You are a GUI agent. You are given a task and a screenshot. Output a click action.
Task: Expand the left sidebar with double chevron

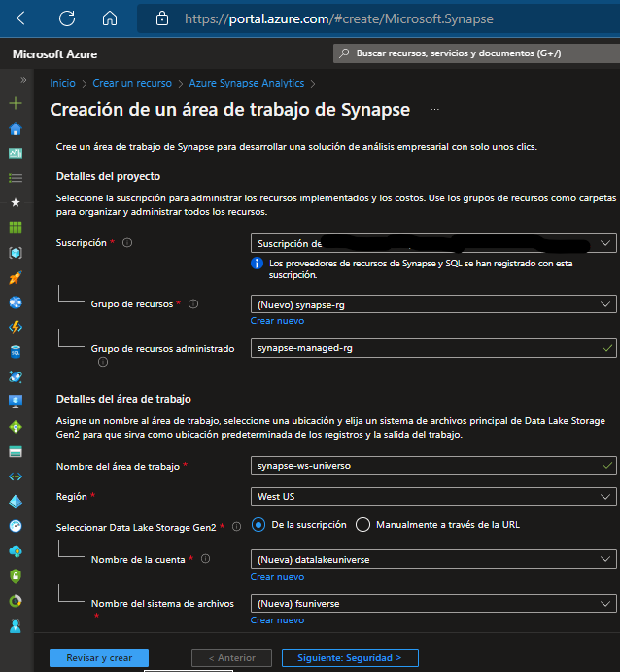click(x=23, y=80)
